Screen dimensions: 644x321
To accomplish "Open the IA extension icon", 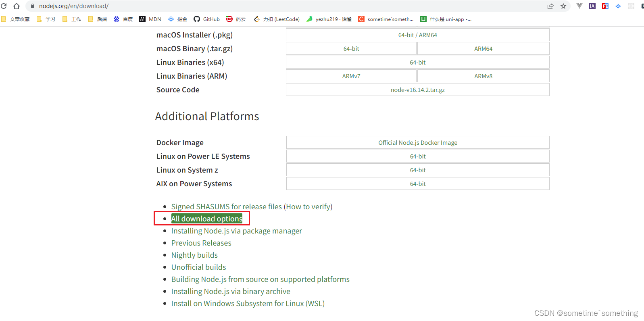I will (x=592, y=6).
